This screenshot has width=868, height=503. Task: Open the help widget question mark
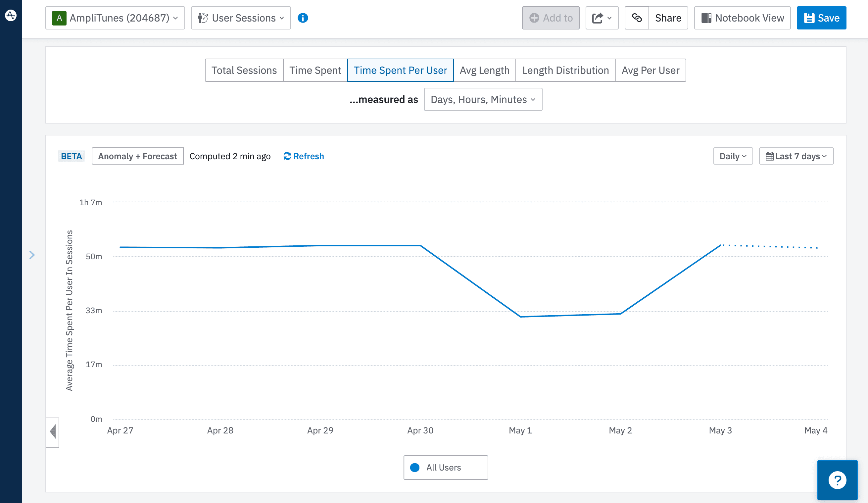[837, 480]
